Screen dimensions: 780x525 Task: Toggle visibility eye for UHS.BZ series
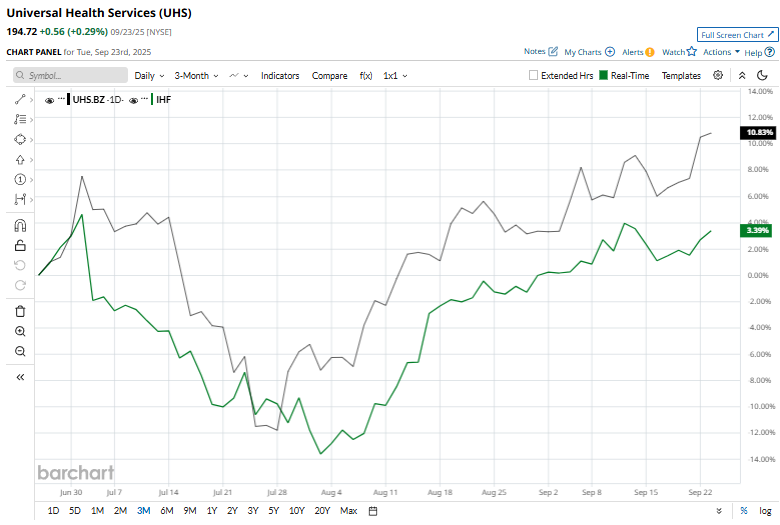click(x=49, y=100)
